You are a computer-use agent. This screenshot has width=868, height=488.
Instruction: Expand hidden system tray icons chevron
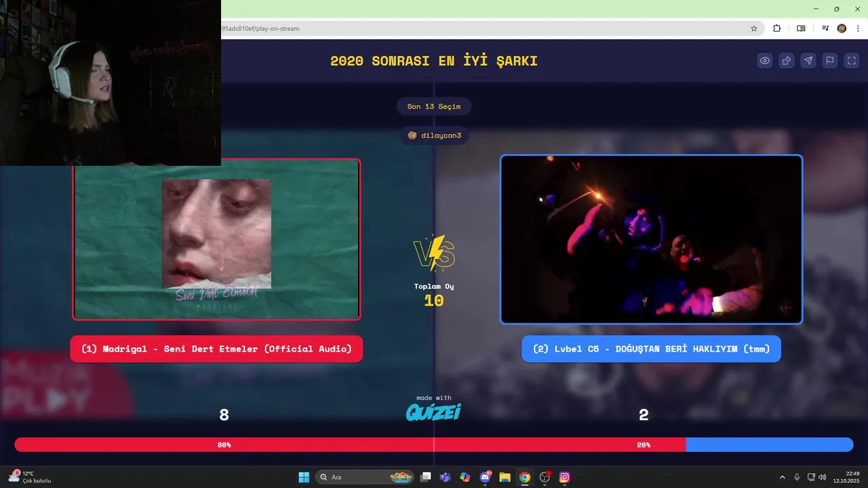click(x=782, y=477)
